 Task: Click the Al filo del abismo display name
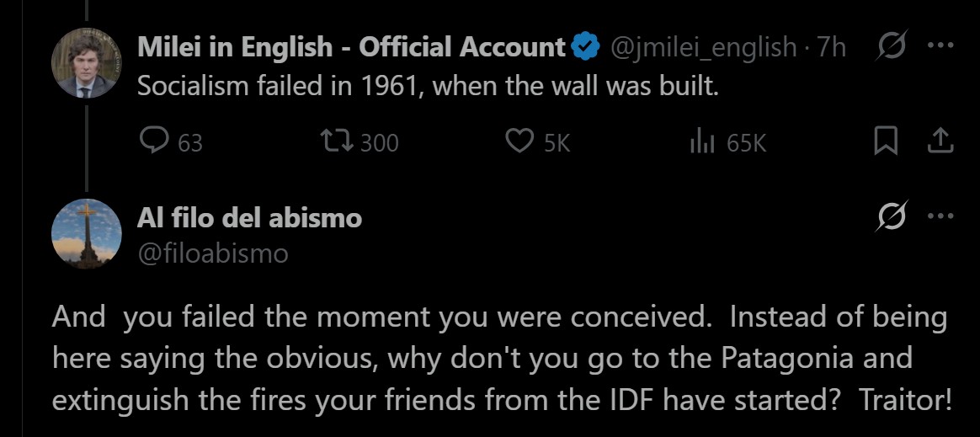pos(249,218)
